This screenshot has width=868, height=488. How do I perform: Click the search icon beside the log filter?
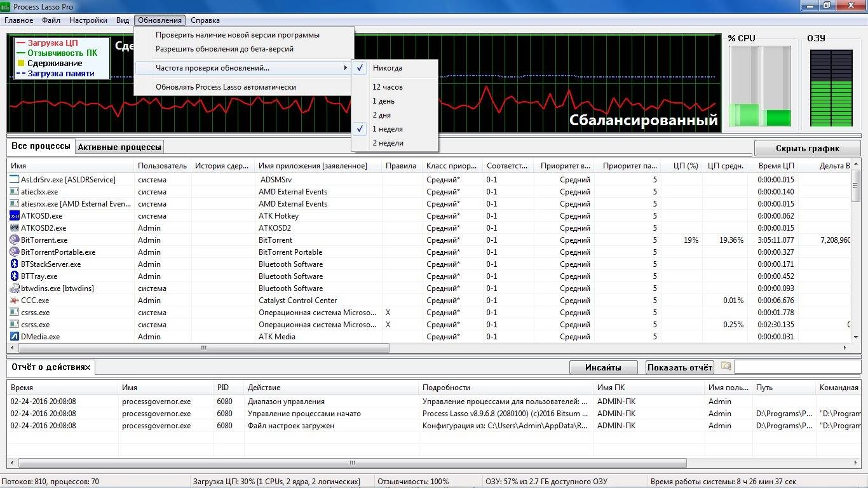726,367
